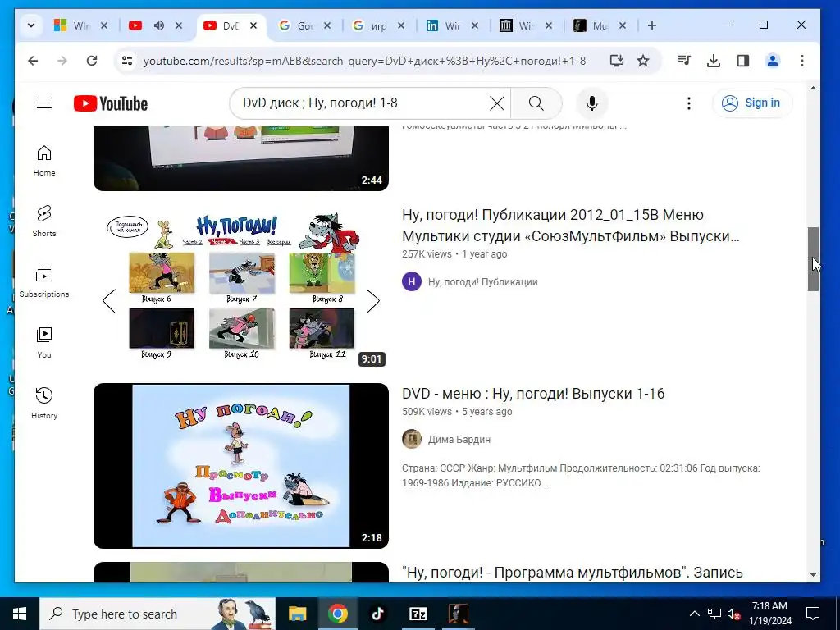Start voice search with microphone icon
Viewport: 840px width, 630px height.
(x=592, y=103)
